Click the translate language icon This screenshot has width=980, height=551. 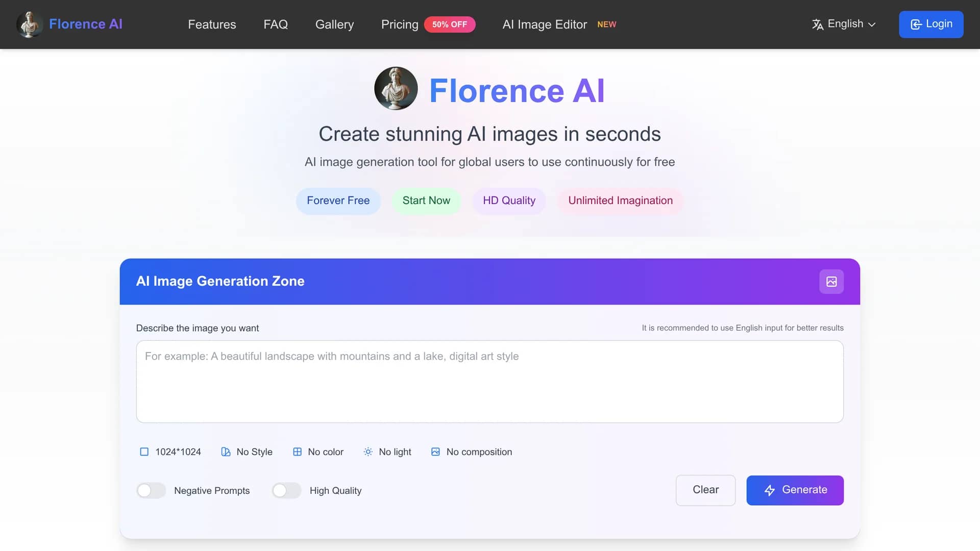tap(818, 24)
